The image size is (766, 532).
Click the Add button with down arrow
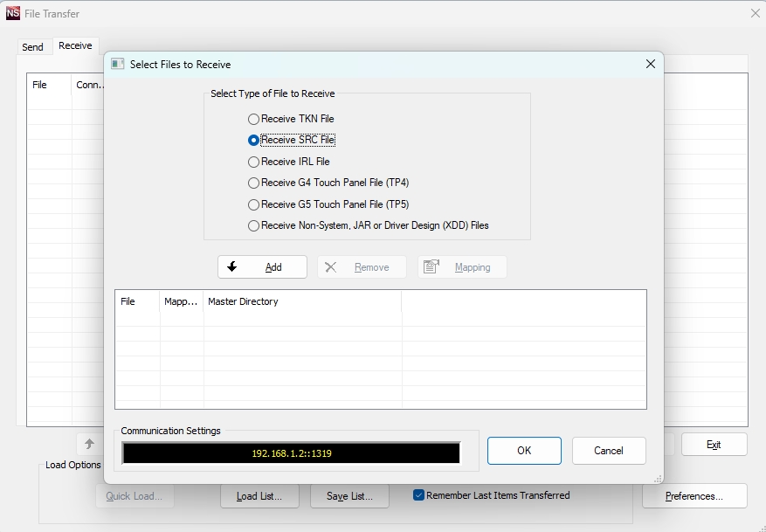tap(262, 267)
